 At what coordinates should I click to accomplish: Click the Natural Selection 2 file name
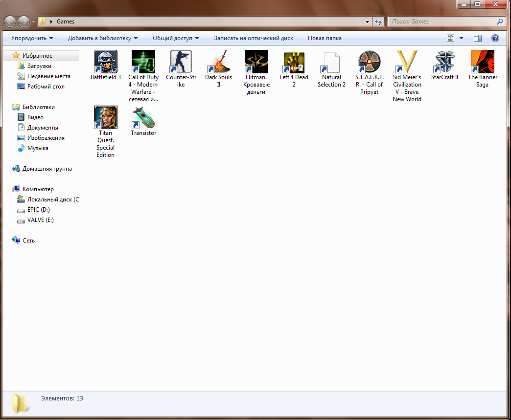click(x=332, y=81)
